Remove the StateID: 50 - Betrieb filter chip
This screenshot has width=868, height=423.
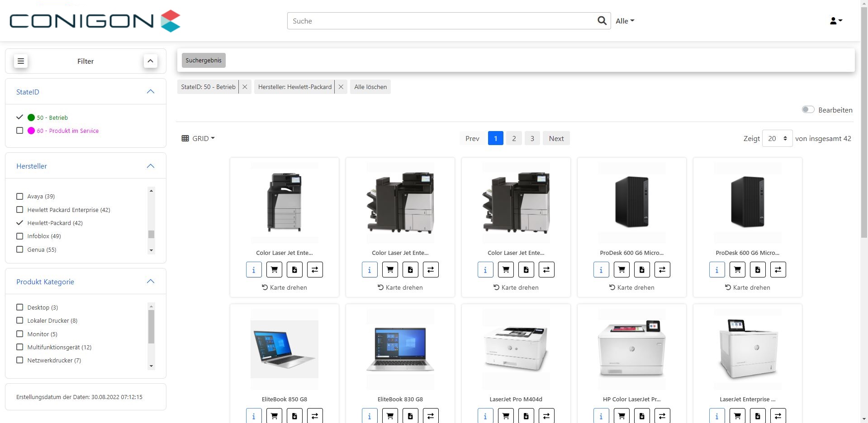coord(245,87)
